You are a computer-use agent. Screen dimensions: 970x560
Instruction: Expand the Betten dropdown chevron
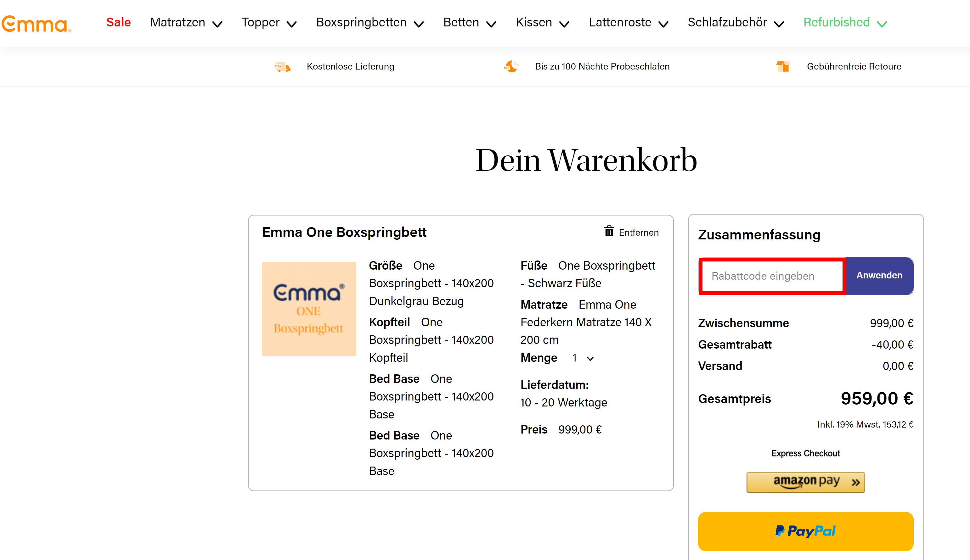(x=491, y=24)
